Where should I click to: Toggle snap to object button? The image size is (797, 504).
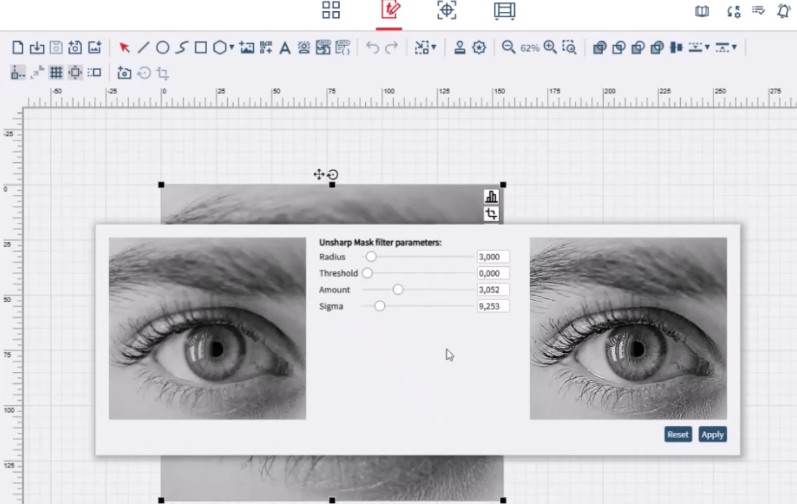pos(75,72)
